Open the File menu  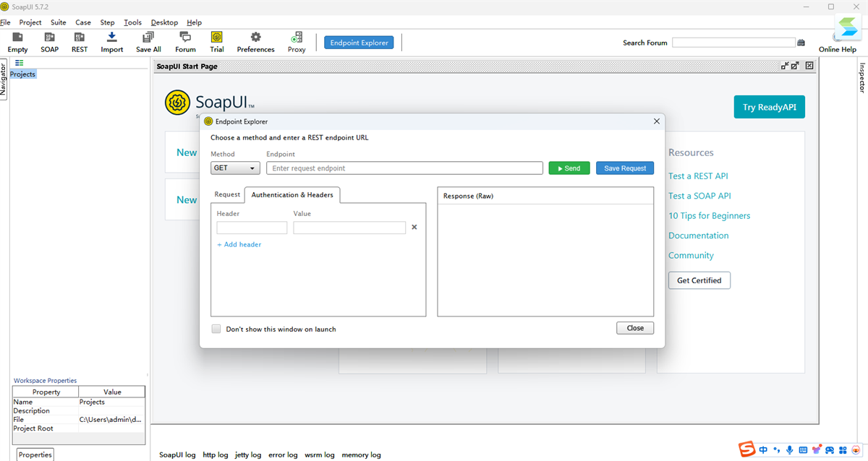[x=5, y=22]
